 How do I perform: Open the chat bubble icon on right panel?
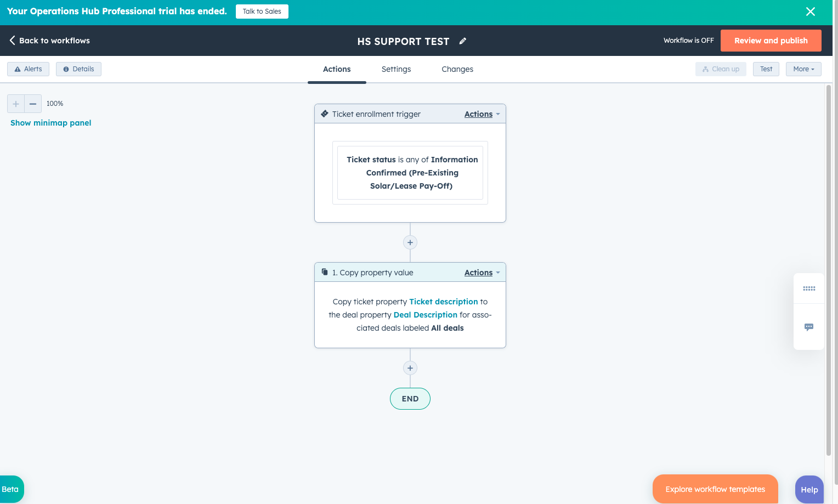(809, 327)
